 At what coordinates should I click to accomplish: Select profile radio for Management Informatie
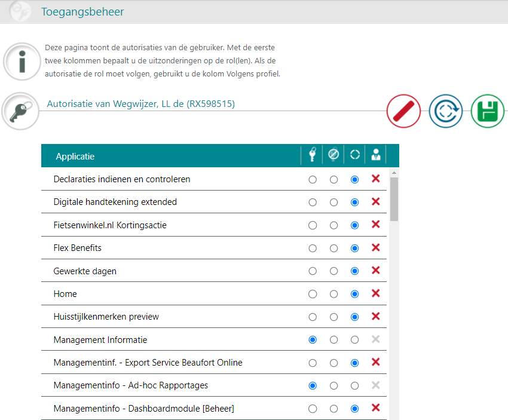[x=355, y=340]
